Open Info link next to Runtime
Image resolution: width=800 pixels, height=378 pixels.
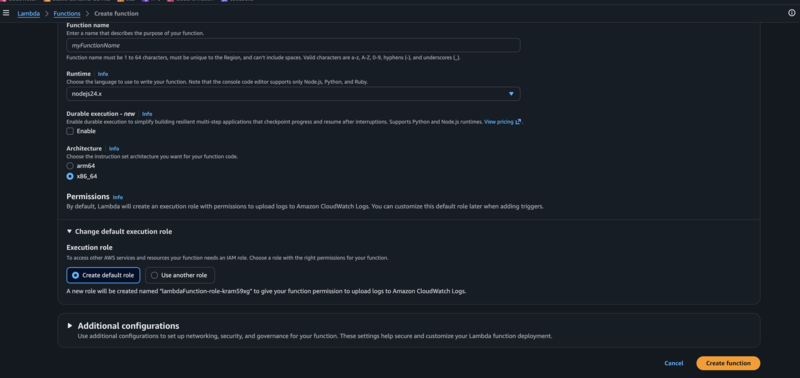click(x=103, y=74)
